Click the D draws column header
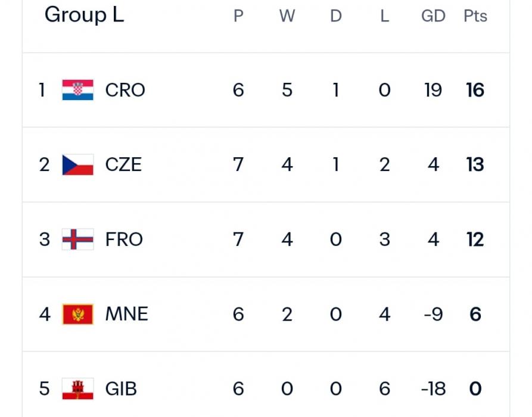 click(336, 16)
